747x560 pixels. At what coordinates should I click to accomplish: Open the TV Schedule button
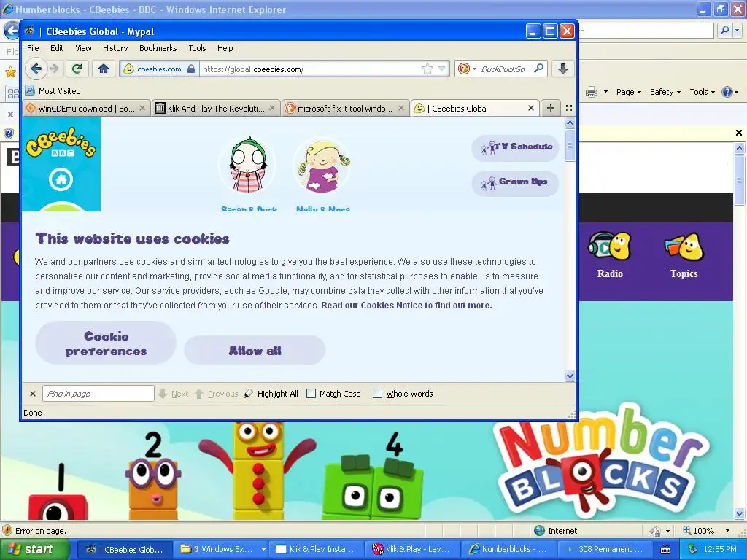click(514, 147)
